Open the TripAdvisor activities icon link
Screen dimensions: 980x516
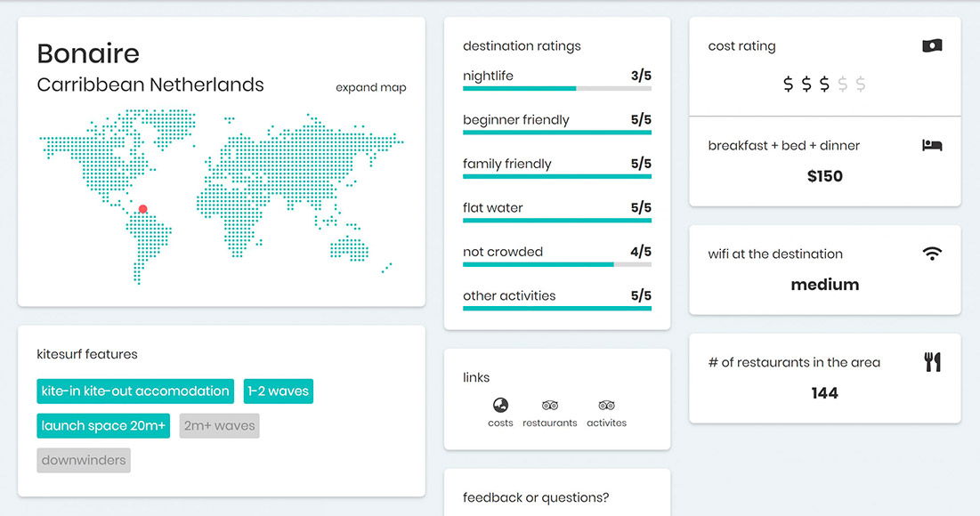[607, 406]
